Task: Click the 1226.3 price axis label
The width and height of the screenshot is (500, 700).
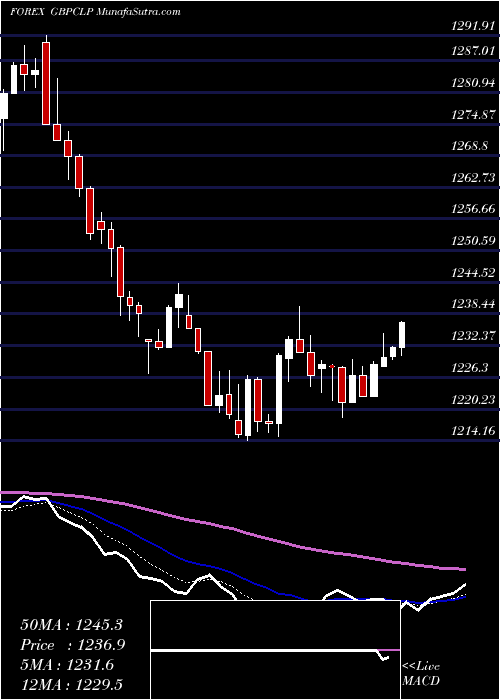Action: click(x=470, y=367)
